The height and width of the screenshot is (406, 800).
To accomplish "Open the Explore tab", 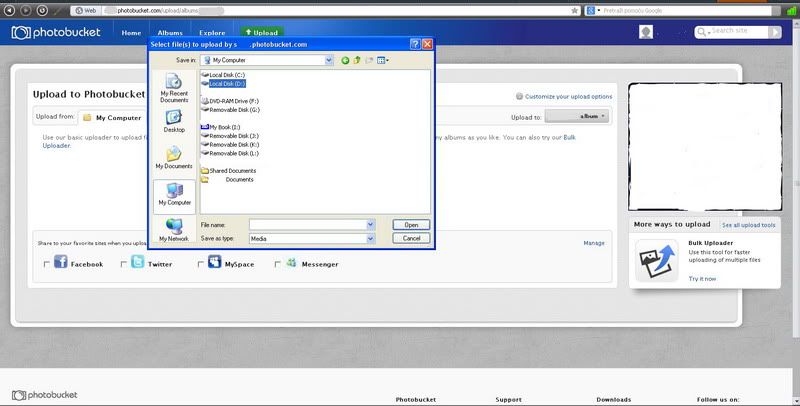I will tap(212, 33).
